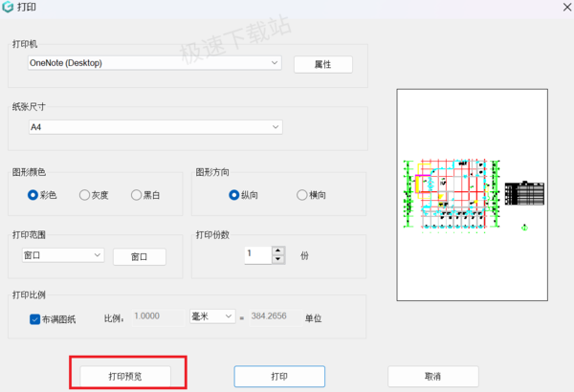The image size is (574, 392).
Task: Choose 黑白 black and white option
Action: pyautogui.click(x=136, y=195)
